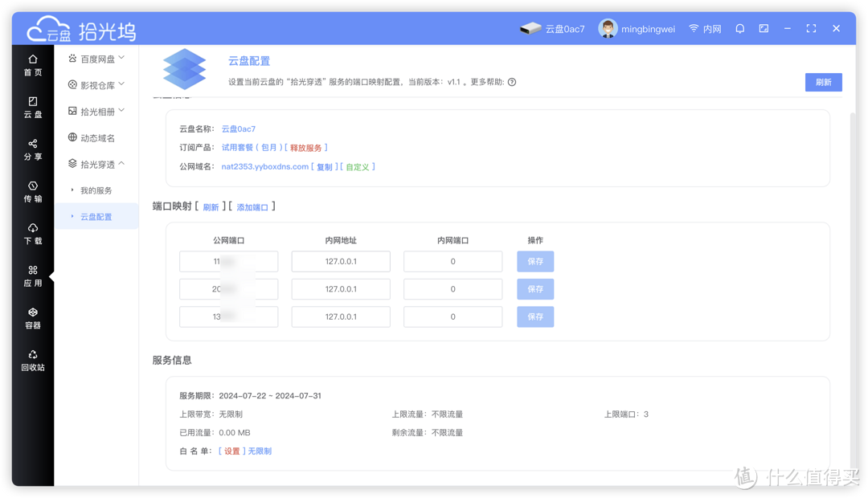Save the first port mapping row
Viewport: 868px width, 498px height.
(x=535, y=261)
